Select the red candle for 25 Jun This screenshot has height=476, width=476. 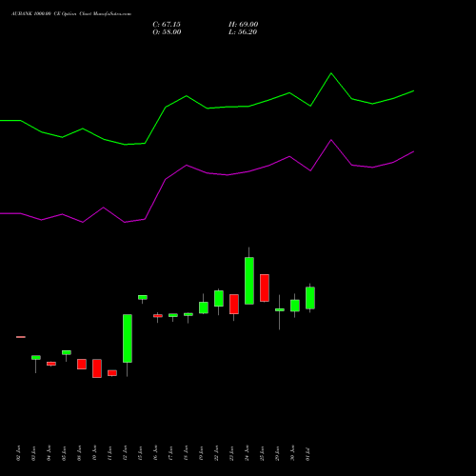(x=265, y=288)
